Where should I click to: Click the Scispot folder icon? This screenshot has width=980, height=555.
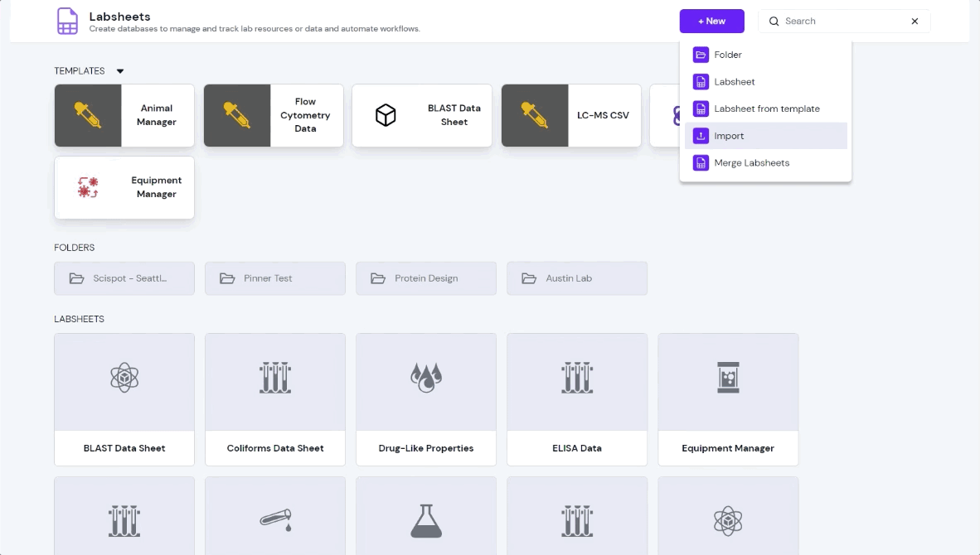[x=77, y=278]
